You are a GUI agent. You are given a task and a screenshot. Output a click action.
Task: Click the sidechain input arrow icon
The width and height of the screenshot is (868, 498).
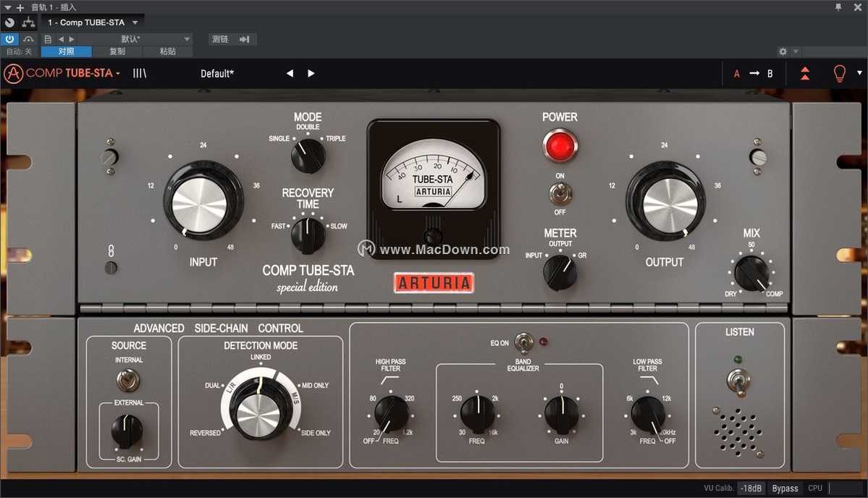245,39
